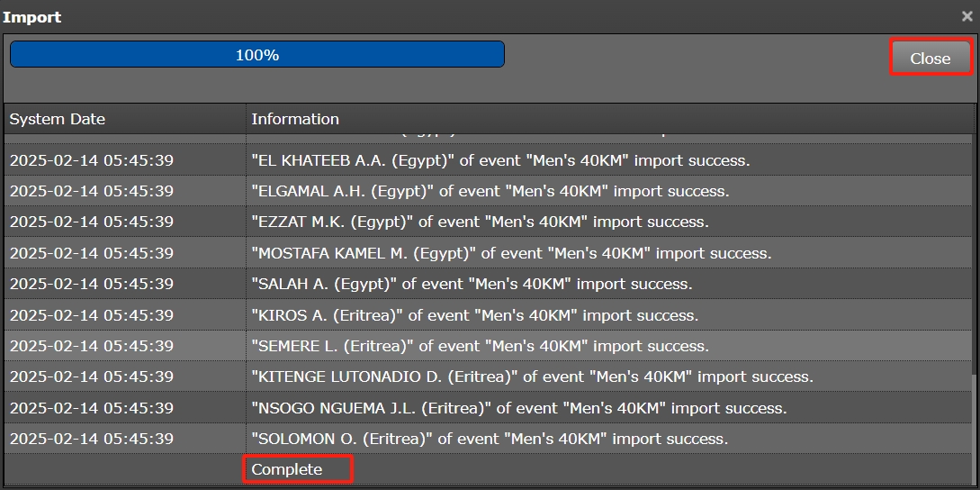Select the EZZAT M.K. import row
980x490 pixels.
point(480,222)
